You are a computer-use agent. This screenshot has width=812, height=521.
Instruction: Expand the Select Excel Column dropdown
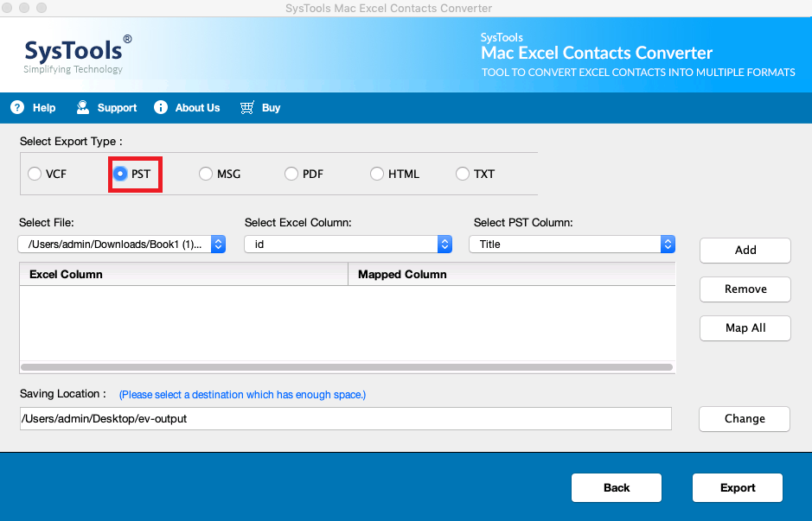(348, 245)
